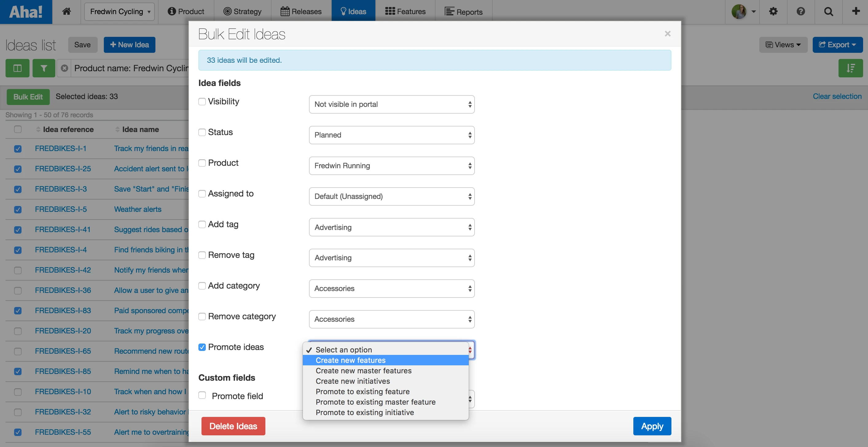
Task: Click the red Delete Ideas button
Action: tap(233, 426)
